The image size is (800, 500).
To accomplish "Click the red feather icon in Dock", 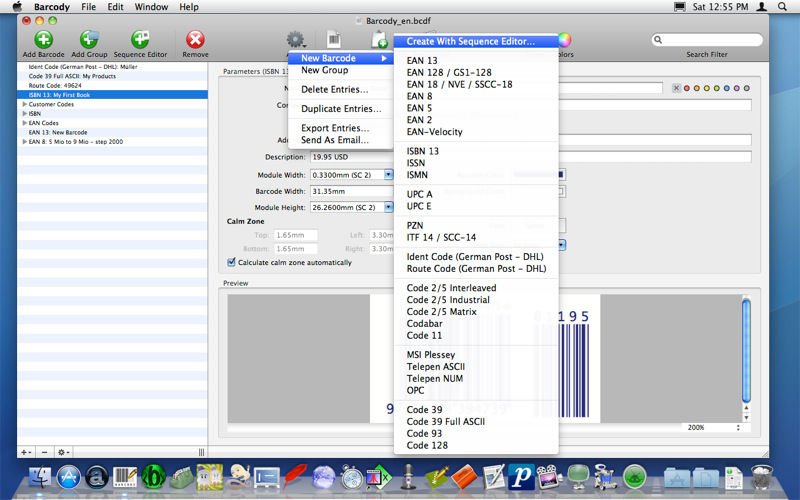I will (295, 477).
